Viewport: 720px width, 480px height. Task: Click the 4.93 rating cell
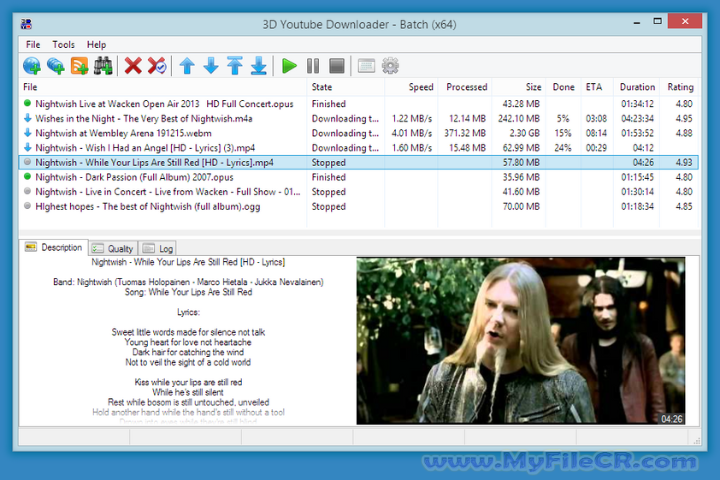point(684,163)
